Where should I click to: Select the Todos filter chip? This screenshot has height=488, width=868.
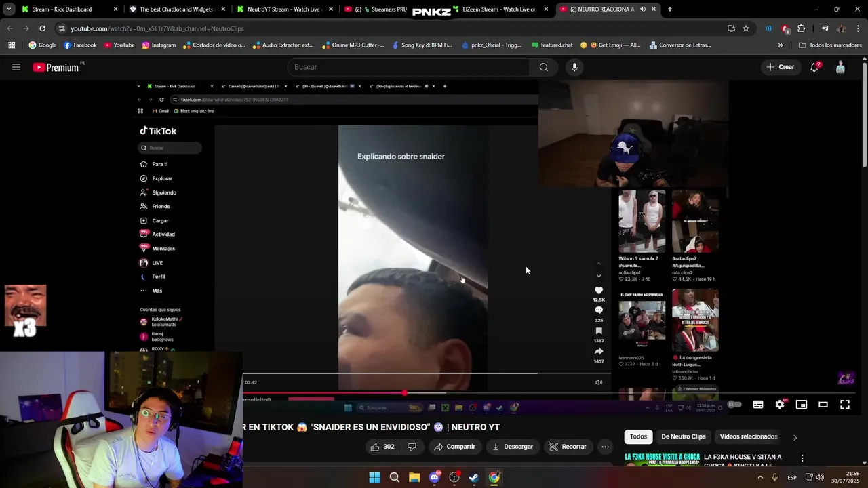tap(638, 436)
